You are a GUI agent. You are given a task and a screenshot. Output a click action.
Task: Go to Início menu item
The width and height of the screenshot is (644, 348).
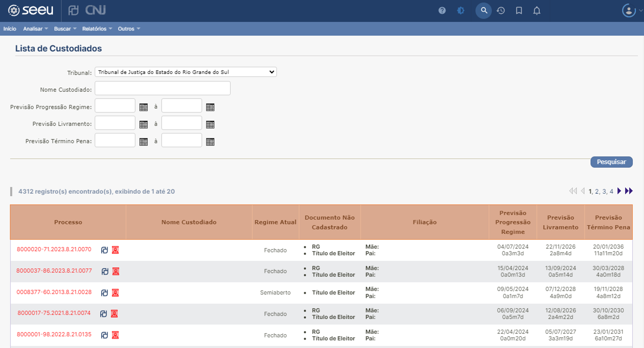click(10, 29)
